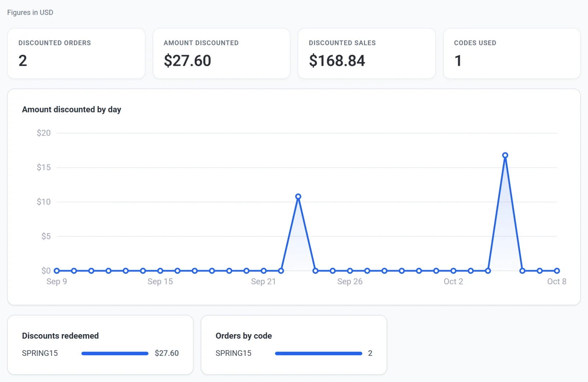Click the 'Discounts redeemed' heading
588x382 pixels.
pyautogui.click(x=61, y=336)
